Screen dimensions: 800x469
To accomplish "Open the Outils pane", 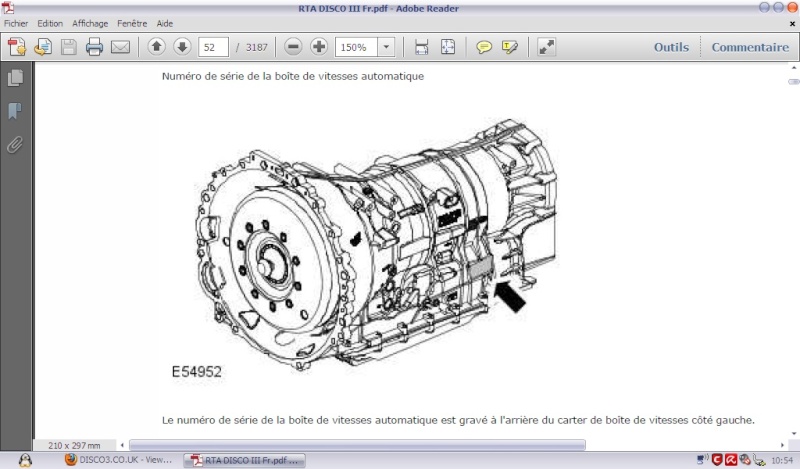I will [x=671, y=47].
